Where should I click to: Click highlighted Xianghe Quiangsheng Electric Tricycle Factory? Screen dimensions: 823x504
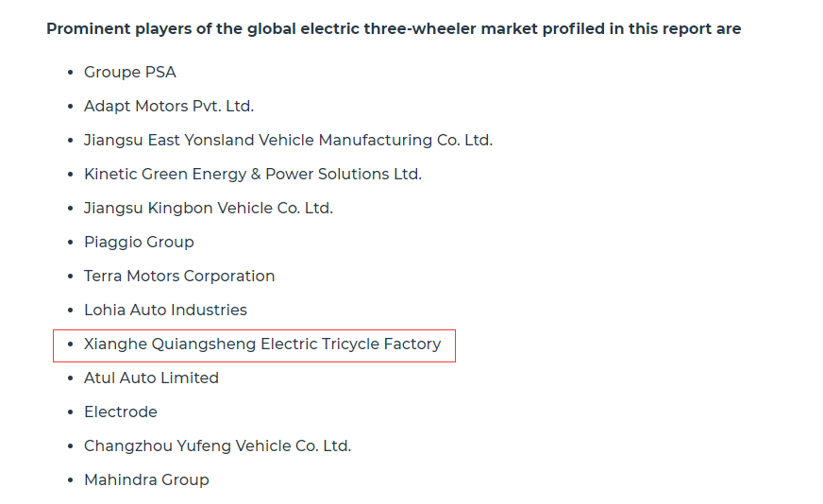click(x=262, y=344)
